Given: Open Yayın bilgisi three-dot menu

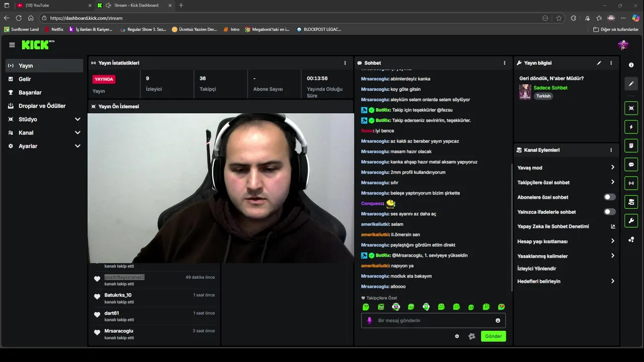Looking at the screenshot, I should tap(611, 63).
